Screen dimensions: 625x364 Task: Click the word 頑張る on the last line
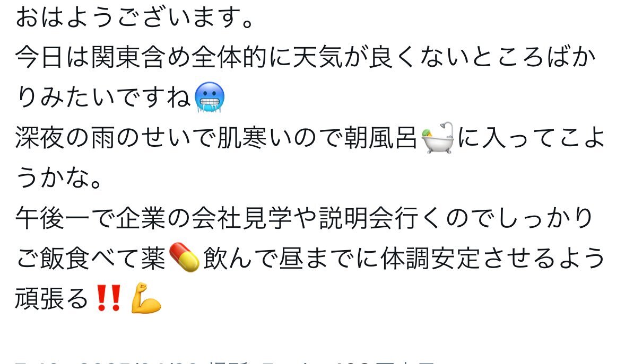pyautogui.click(x=52, y=298)
